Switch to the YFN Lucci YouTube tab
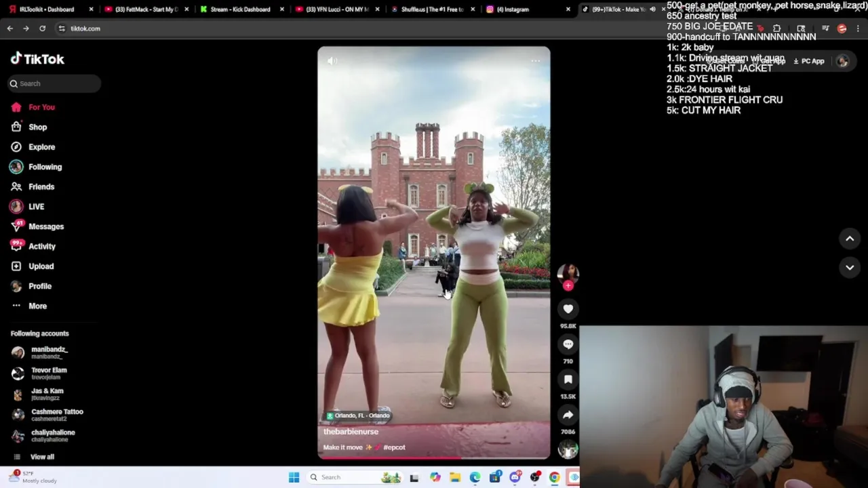 [336, 9]
